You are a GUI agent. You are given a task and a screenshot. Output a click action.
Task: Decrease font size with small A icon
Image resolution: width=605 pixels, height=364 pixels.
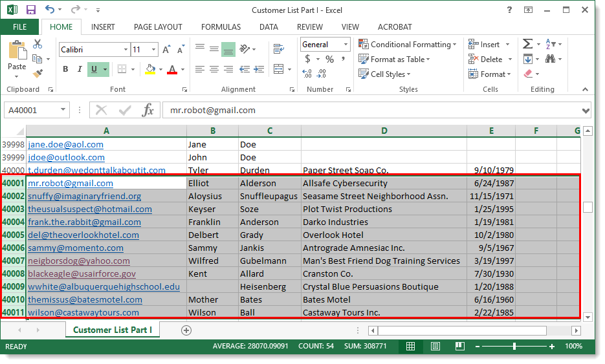pyautogui.click(x=181, y=49)
